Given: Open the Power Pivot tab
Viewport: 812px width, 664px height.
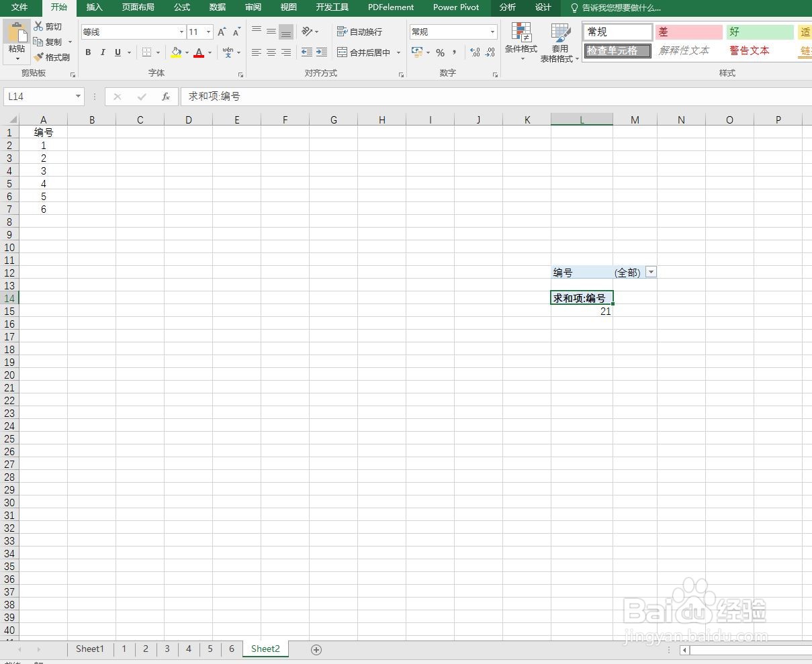Looking at the screenshot, I should (456, 7).
